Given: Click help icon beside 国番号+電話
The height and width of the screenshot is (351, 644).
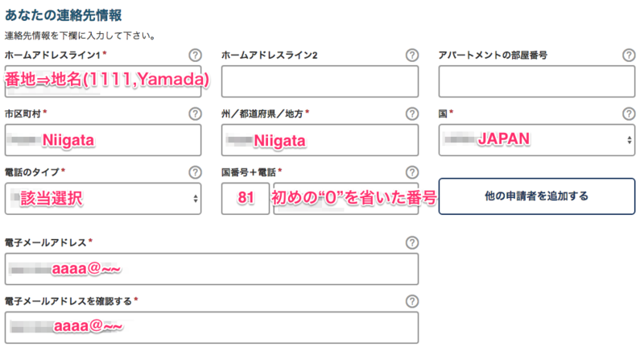Looking at the screenshot, I should click(x=412, y=172).
